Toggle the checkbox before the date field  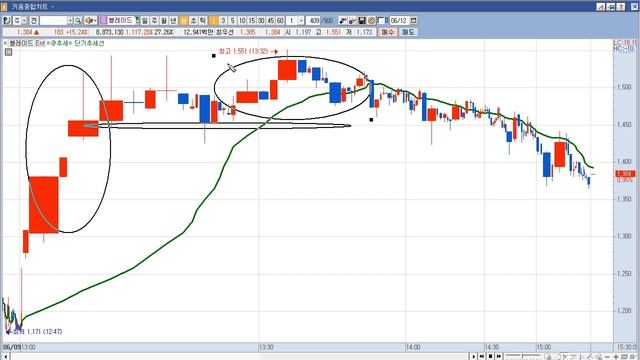point(380,20)
